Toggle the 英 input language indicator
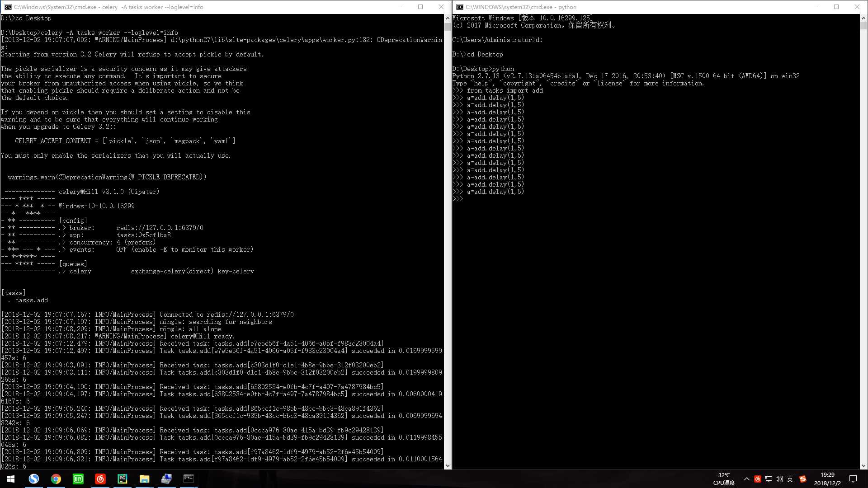The image size is (868, 488). coord(790,479)
